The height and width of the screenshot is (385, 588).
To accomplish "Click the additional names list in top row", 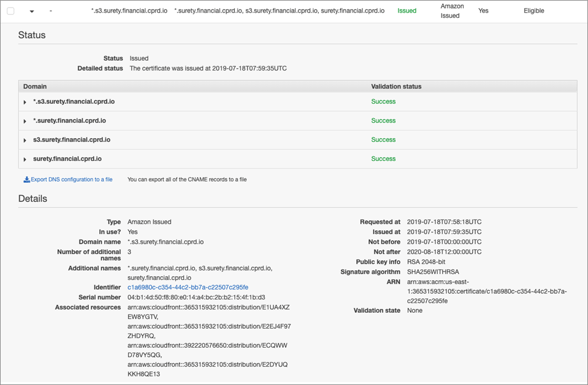I will point(279,10).
